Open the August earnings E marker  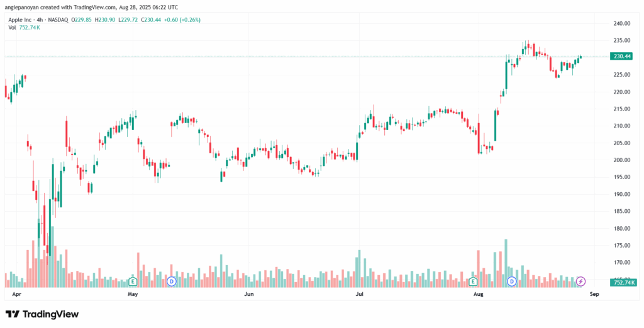click(473, 281)
